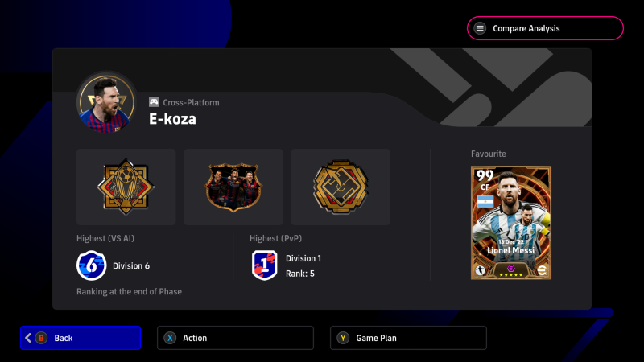The image size is (644, 362).
Task: Click the E-koza username text
Action: click(x=172, y=119)
